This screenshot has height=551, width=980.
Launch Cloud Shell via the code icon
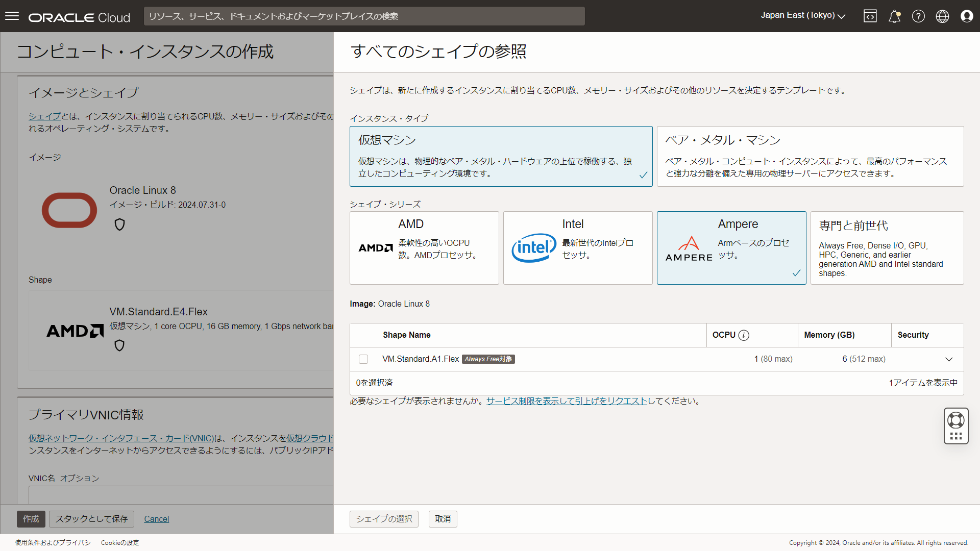870,16
